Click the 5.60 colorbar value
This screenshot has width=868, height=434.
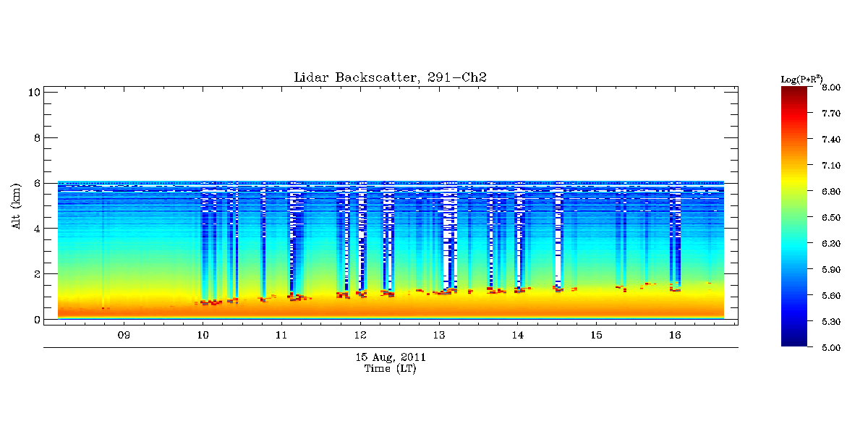[x=830, y=296]
